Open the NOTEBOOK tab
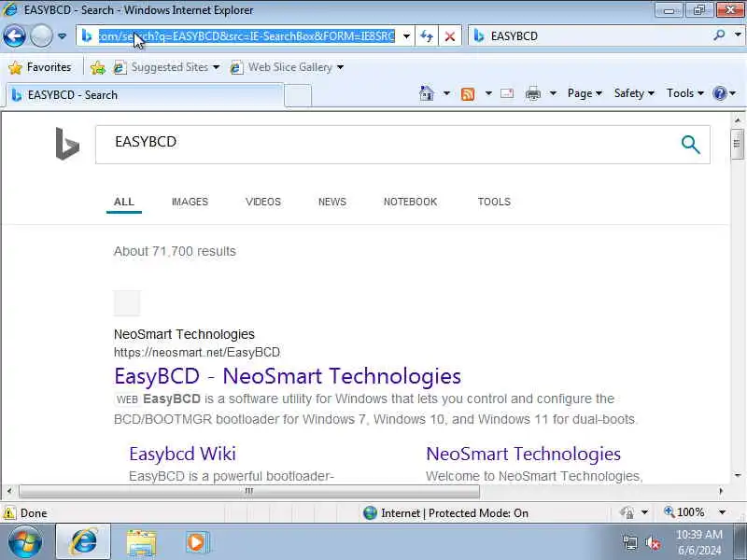This screenshot has width=747, height=560. coord(410,202)
